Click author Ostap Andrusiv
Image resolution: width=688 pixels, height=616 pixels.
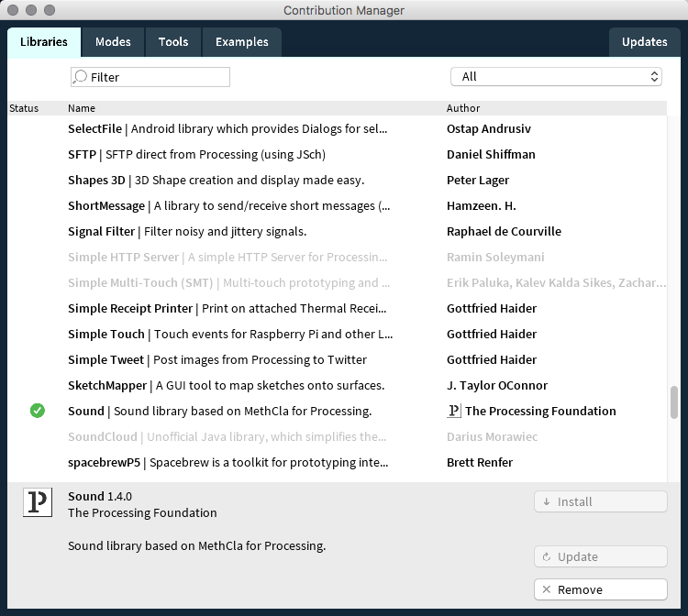[489, 129]
